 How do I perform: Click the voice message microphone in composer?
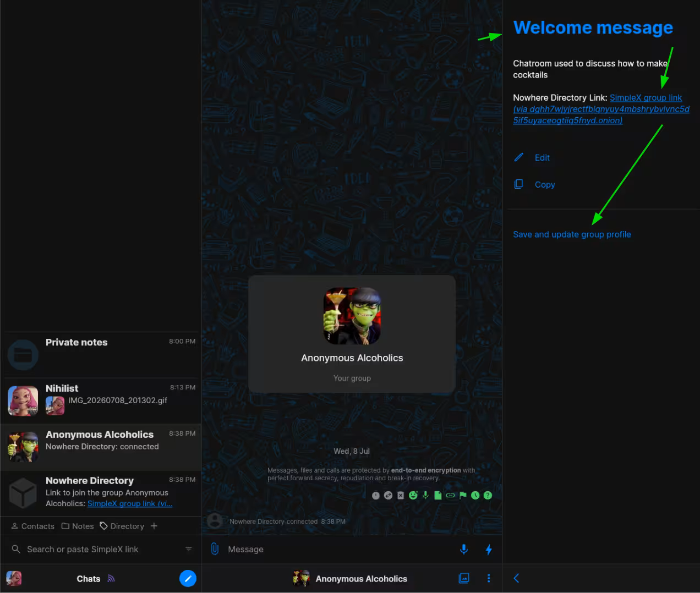pos(464,549)
